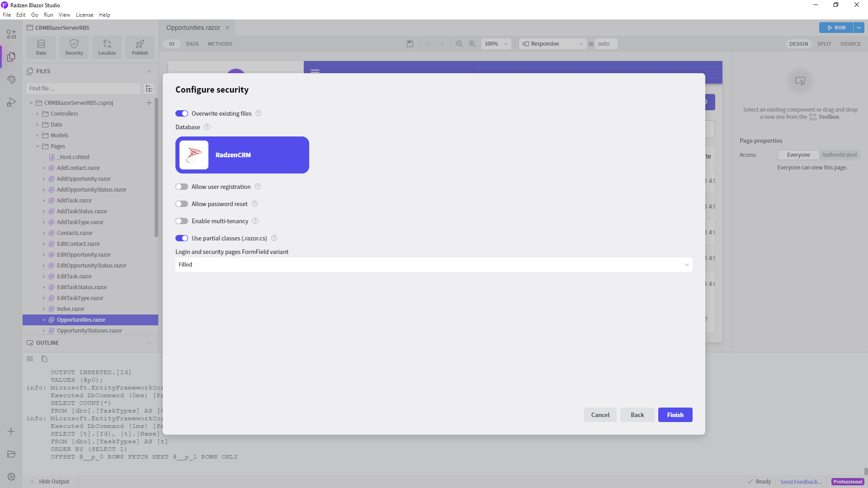This screenshot has height=488, width=868.
Task: Click the width auto input field
Action: 606,44
